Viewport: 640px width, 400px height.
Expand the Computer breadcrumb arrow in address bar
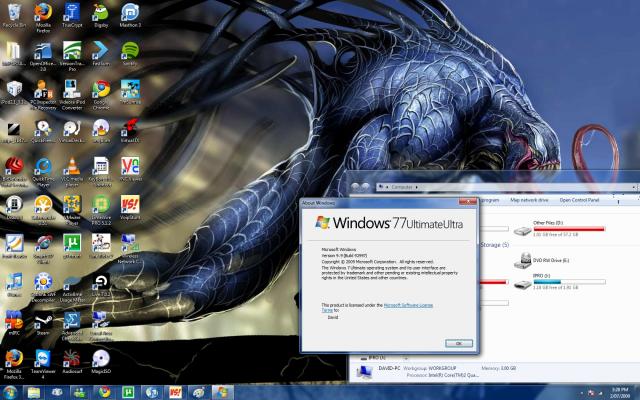click(416, 187)
